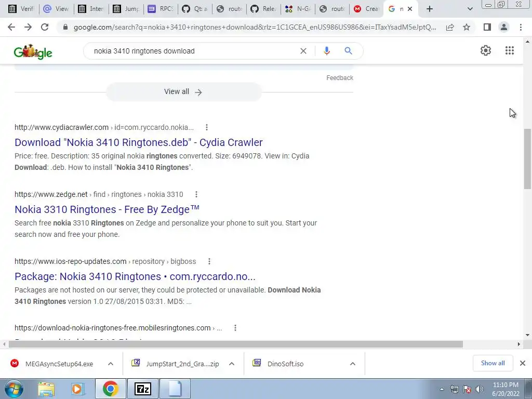
Task: Reload the Google search page
Action: point(45,27)
